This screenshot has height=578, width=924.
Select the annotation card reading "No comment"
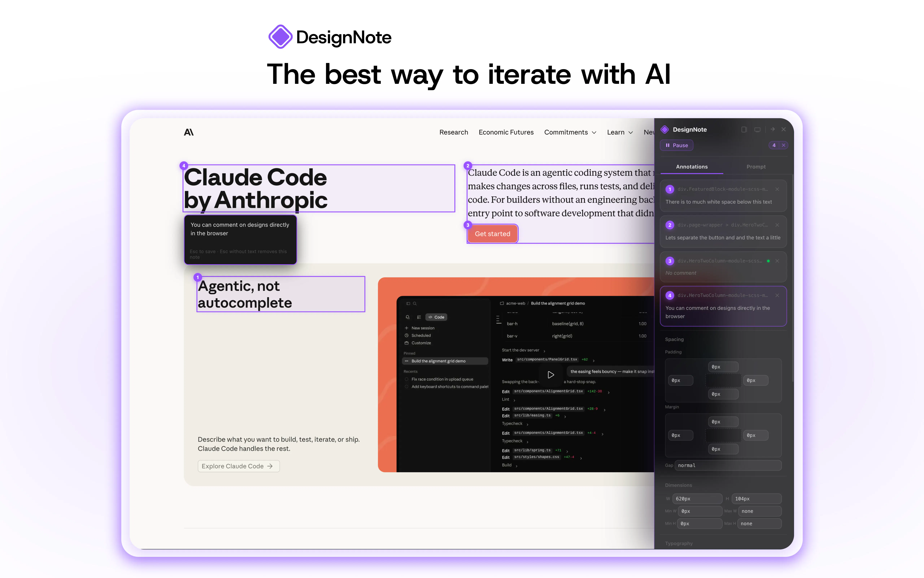tap(723, 267)
